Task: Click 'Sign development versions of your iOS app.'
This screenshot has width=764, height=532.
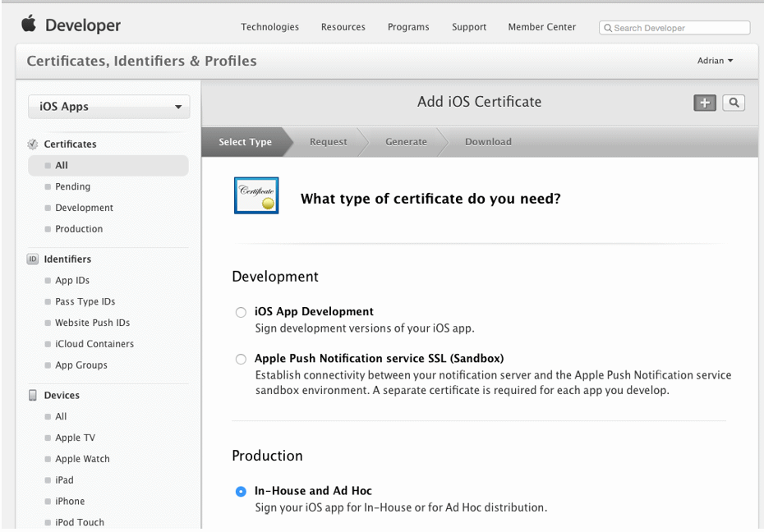Action: click(x=365, y=328)
